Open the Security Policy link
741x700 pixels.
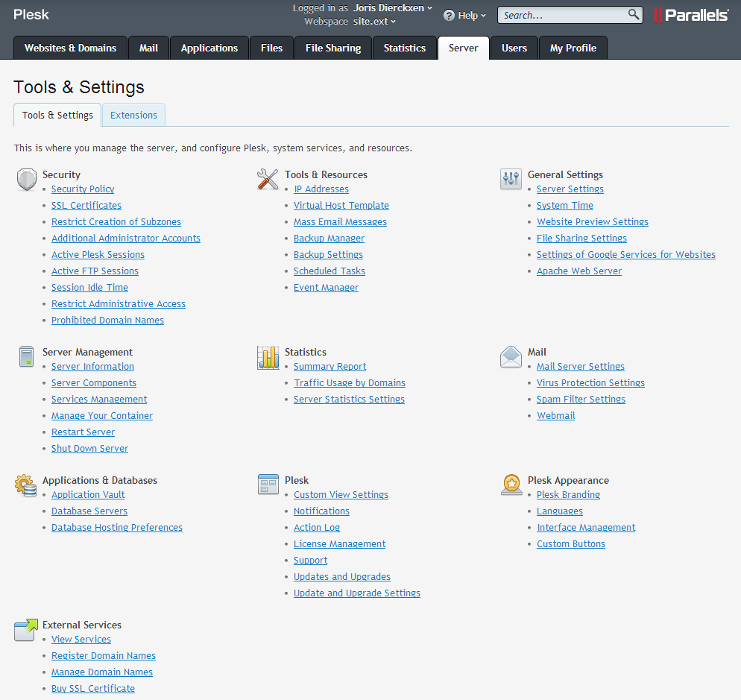[83, 189]
